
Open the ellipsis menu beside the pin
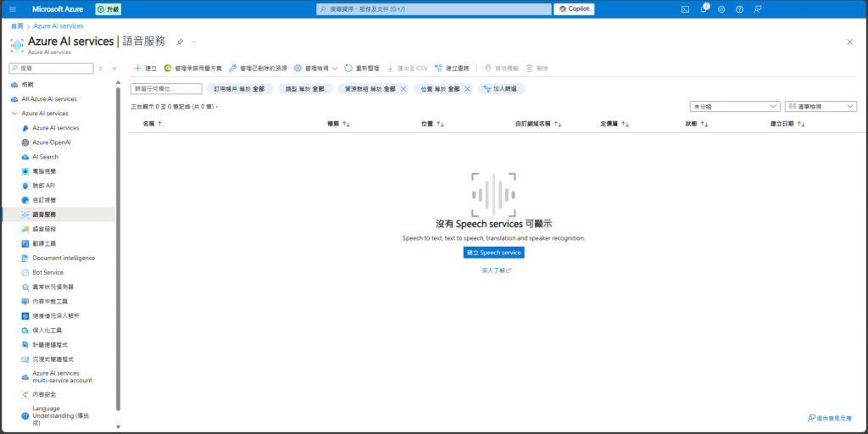point(194,42)
